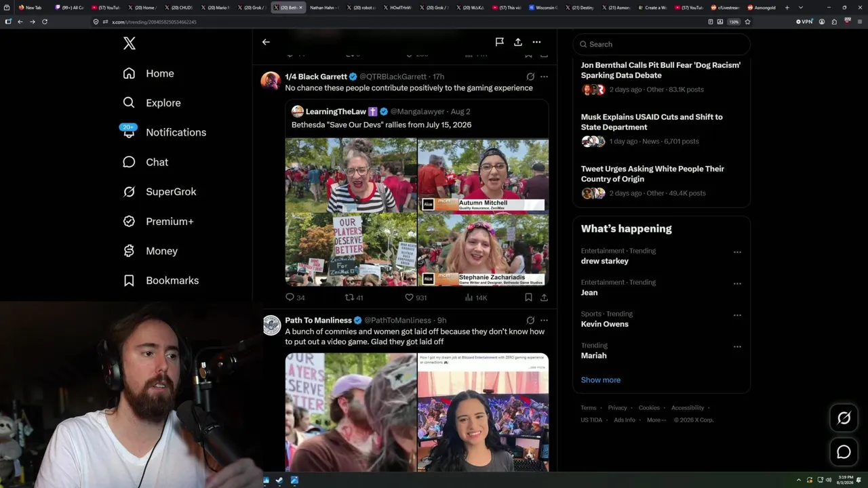Switch to the Wisconsin browser tab
The image size is (868, 488).
point(545,7)
